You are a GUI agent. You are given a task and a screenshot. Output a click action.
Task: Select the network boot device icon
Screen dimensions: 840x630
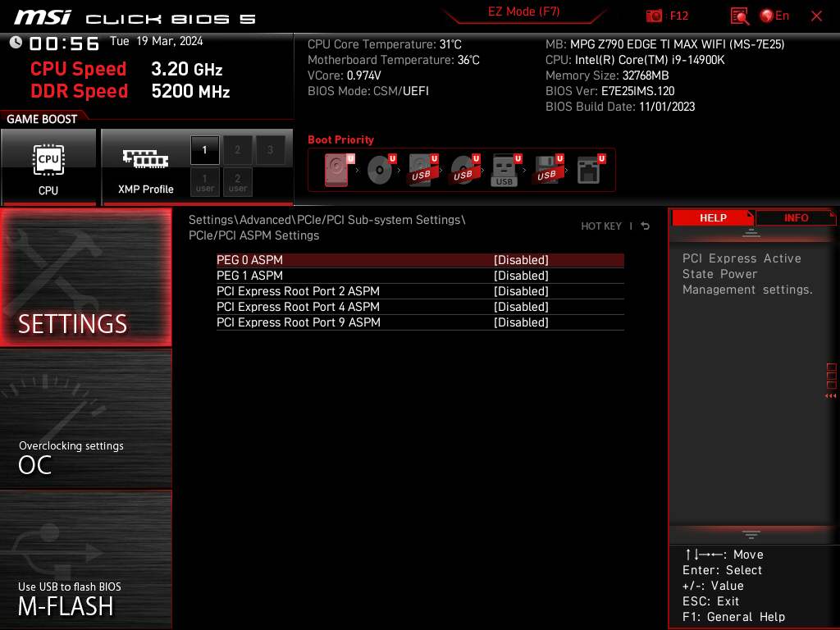[591, 170]
